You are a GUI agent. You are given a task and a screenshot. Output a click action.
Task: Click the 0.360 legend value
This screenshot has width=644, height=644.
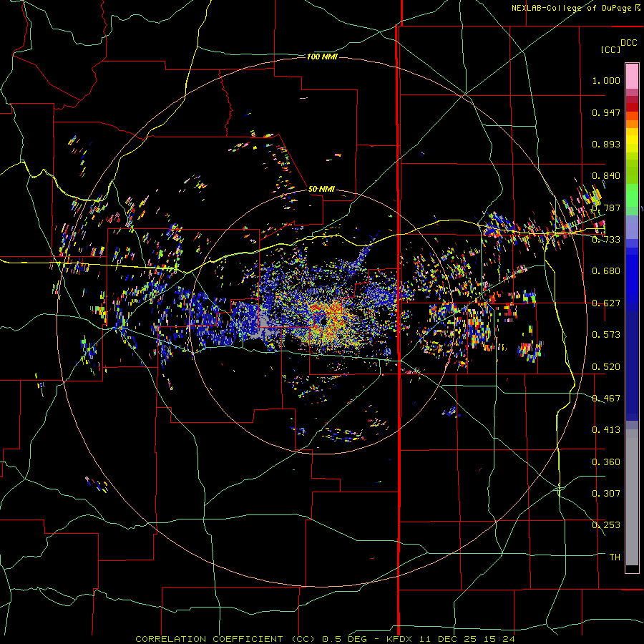606,462
